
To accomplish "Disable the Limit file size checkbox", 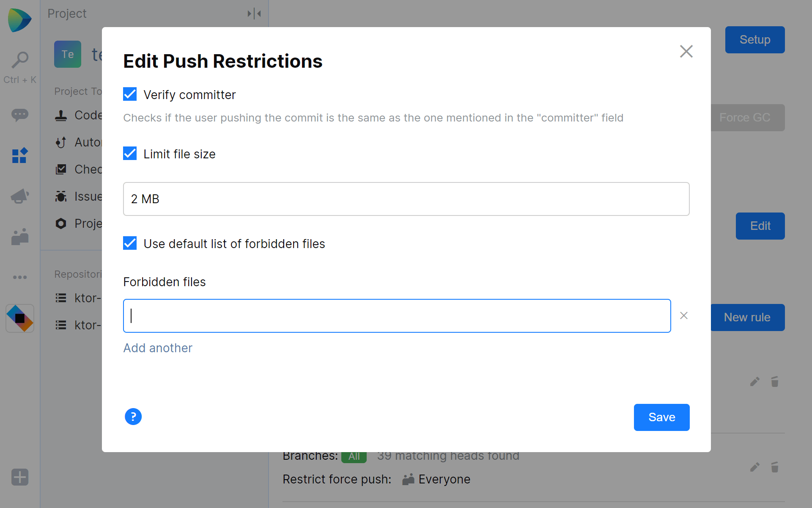I will [129, 154].
